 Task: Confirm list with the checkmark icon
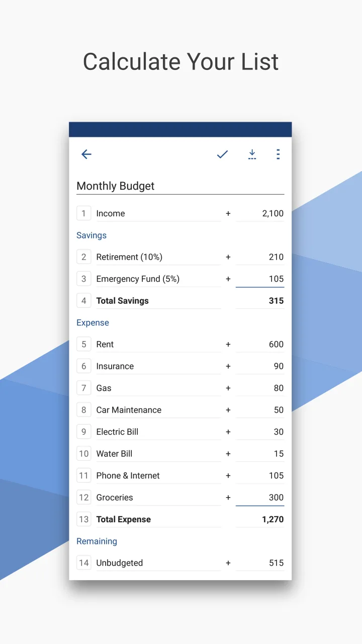click(222, 154)
